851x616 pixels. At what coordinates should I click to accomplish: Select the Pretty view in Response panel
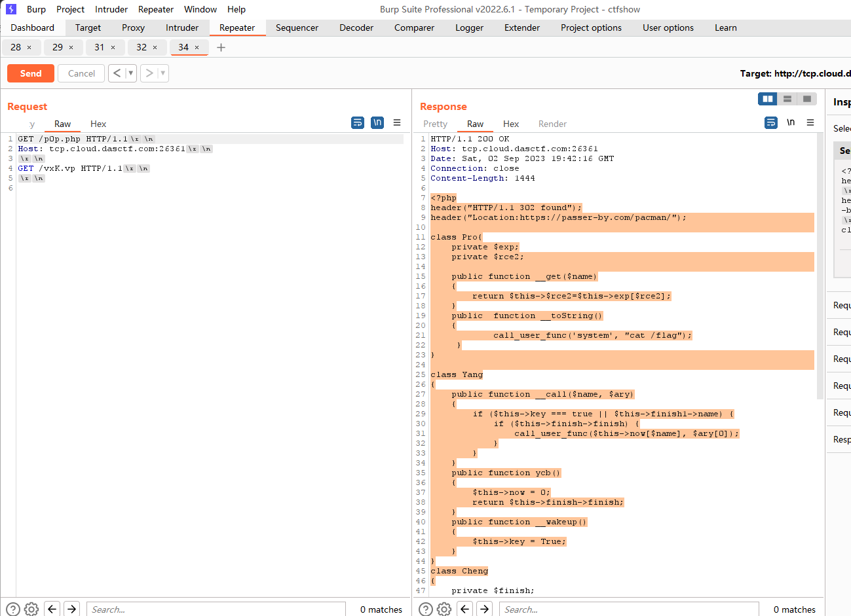pyautogui.click(x=435, y=124)
